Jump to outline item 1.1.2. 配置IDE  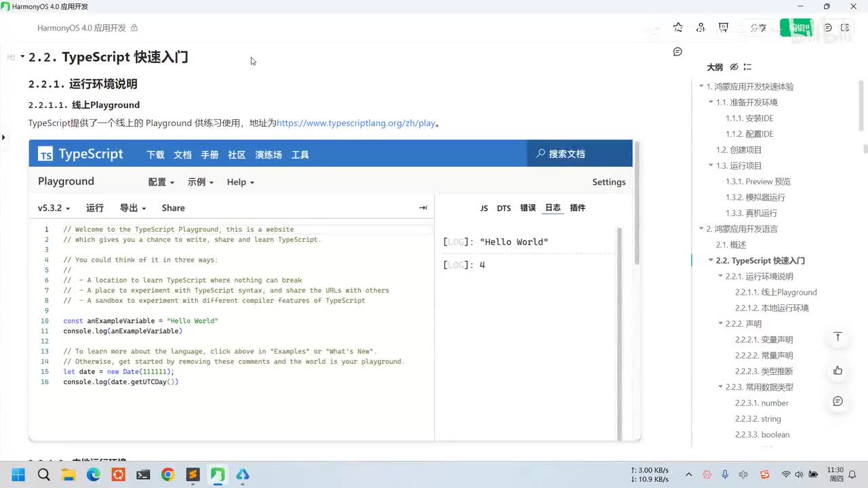pyautogui.click(x=749, y=134)
